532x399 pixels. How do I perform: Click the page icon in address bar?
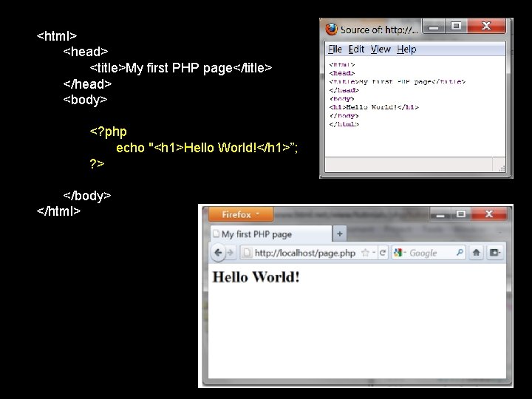[248, 253]
